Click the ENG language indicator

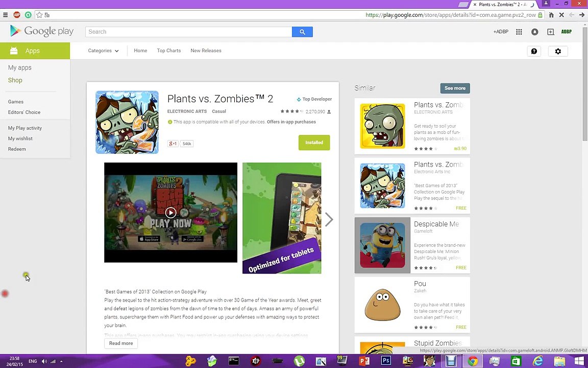(x=33, y=361)
